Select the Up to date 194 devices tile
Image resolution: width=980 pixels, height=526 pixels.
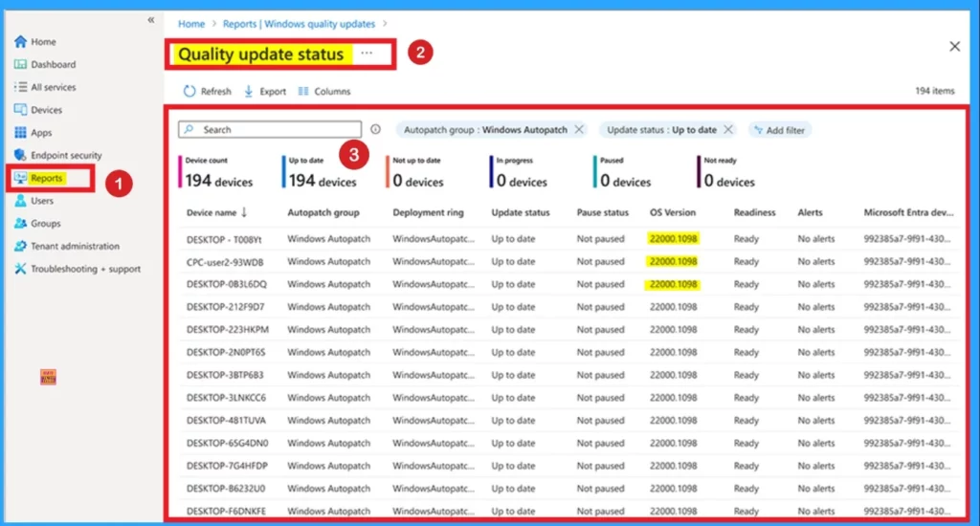(x=320, y=172)
